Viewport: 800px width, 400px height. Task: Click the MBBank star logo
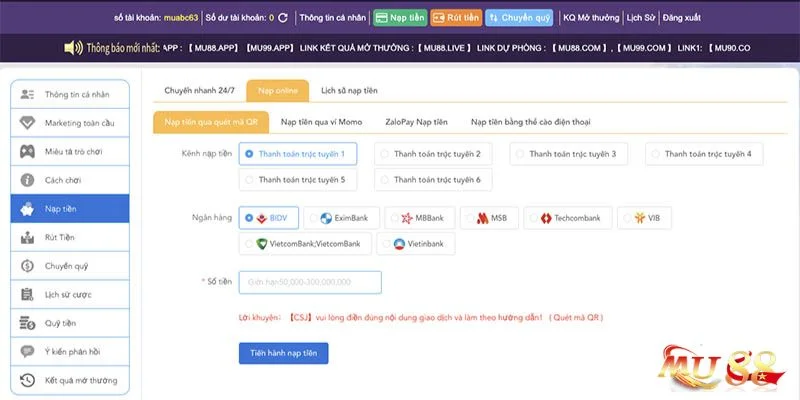[407, 218]
